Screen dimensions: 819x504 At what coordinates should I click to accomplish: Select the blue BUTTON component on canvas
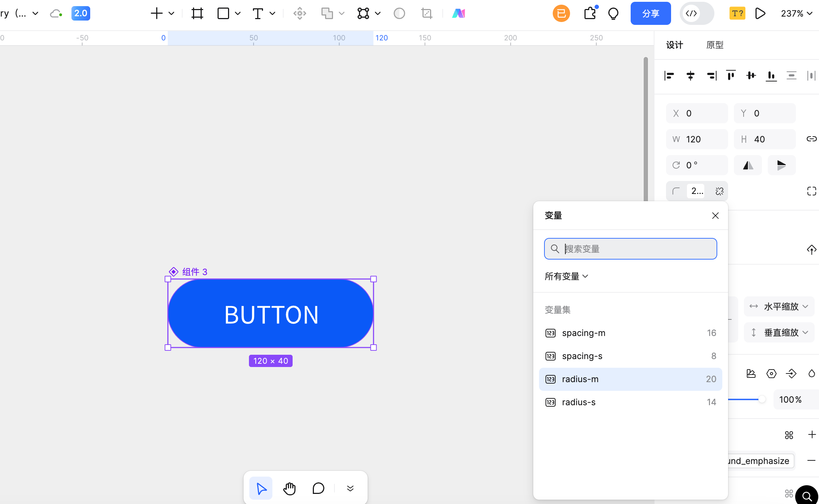(271, 313)
